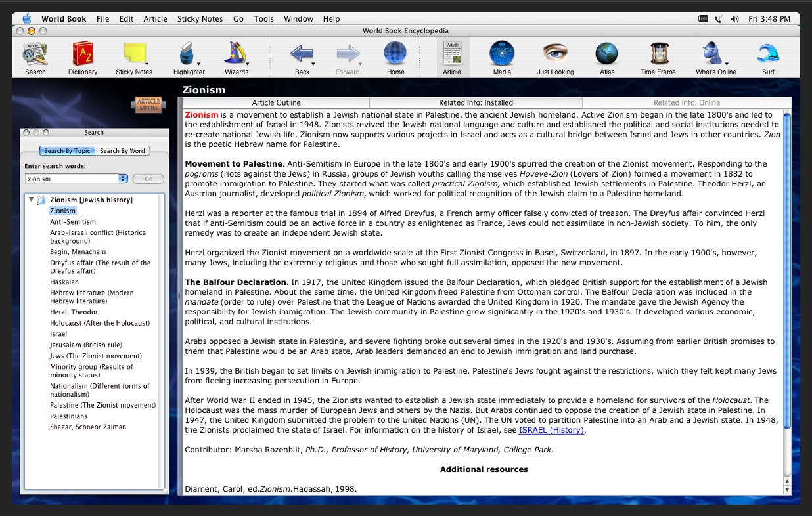Select Israel in topic list
The height and width of the screenshot is (516, 812).
click(x=58, y=334)
